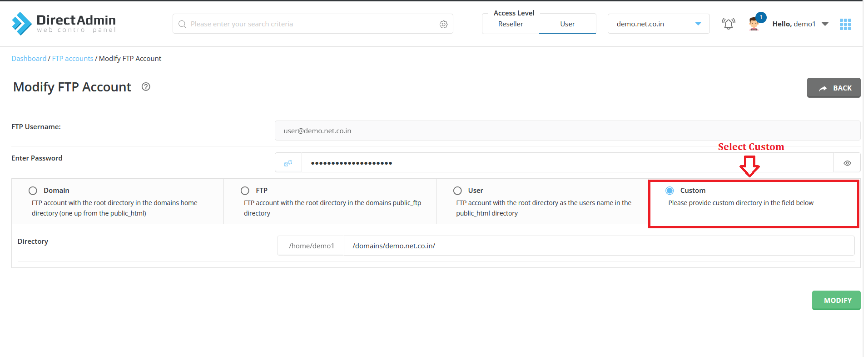Screen dimensions: 868x357
Task: Click the /home/demo1 prefix text
Action: coord(311,246)
